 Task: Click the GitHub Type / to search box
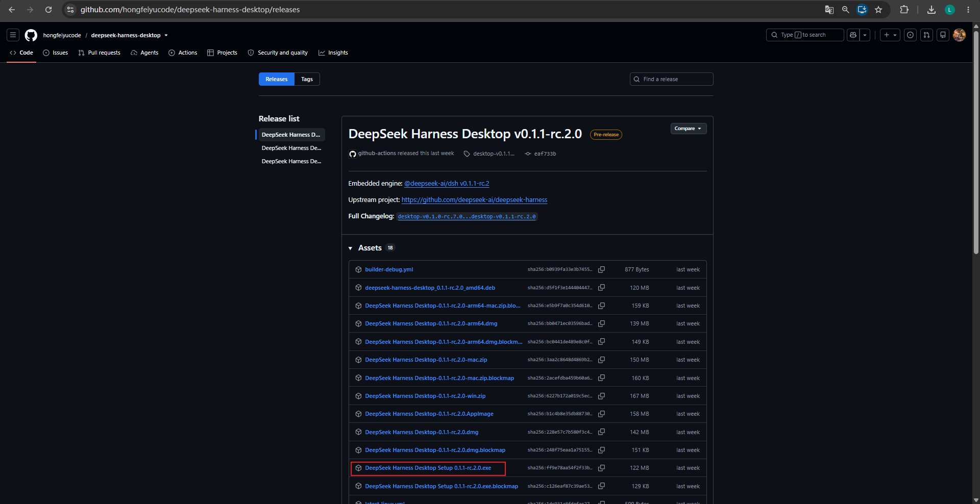tap(805, 35)
